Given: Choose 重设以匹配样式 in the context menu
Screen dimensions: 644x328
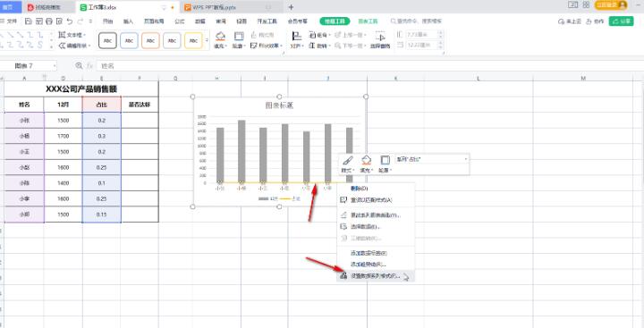Looking at the screenshot, I should click(x=376, y=200).
